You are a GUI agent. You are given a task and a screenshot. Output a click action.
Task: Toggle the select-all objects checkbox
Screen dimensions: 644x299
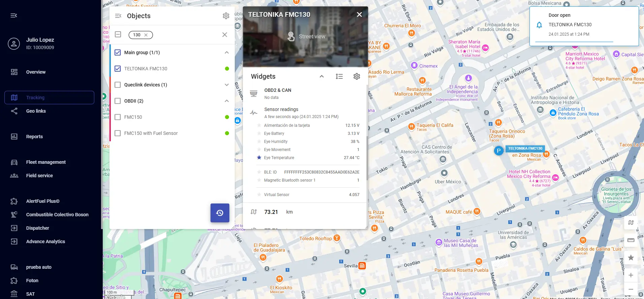coord(118,35)
